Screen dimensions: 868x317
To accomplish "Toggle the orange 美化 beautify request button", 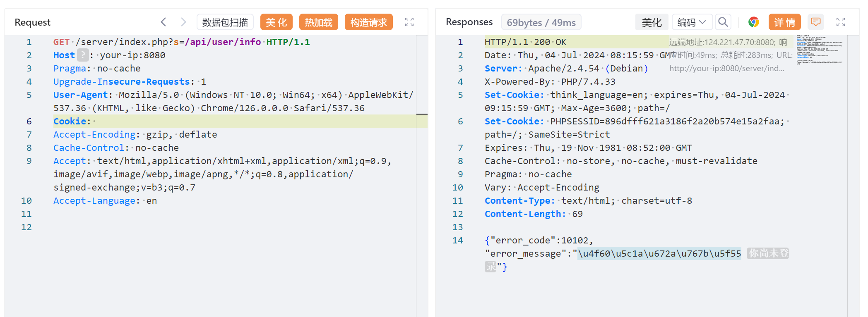I will 276,22.
